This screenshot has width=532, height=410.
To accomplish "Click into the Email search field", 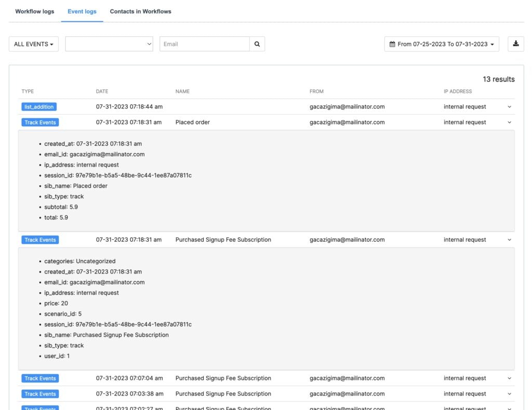I will [x=205, y=44].
